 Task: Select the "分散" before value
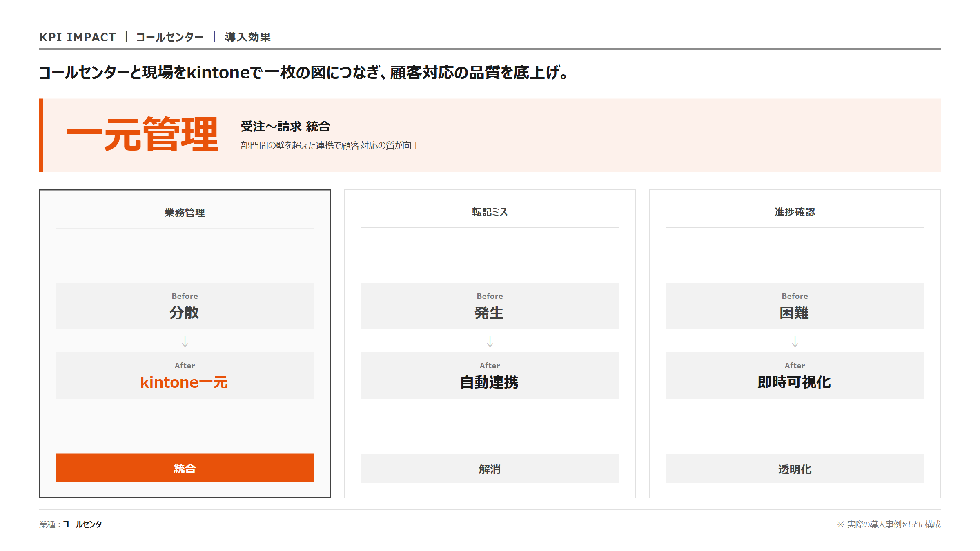[x=185, y=313]
